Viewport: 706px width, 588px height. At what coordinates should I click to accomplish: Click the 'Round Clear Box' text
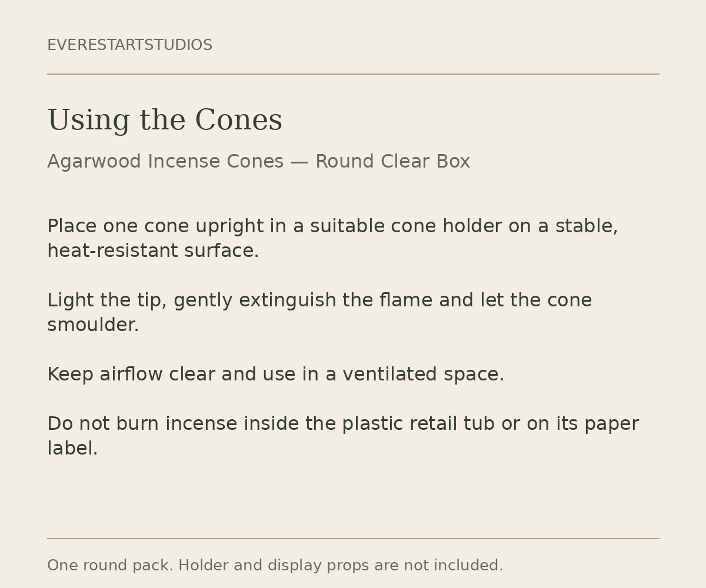click(x=392, y=162)
